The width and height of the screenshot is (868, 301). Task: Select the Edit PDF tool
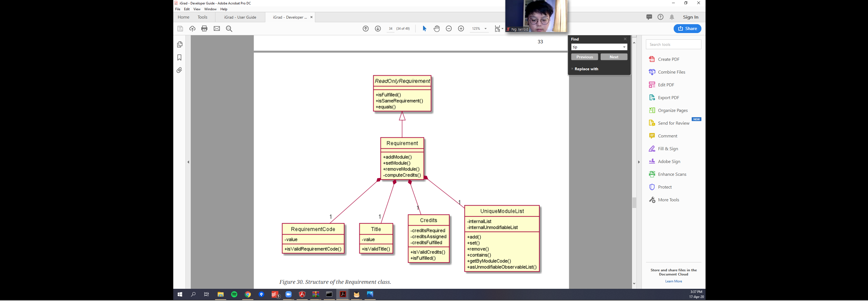[x=666, y=85]
